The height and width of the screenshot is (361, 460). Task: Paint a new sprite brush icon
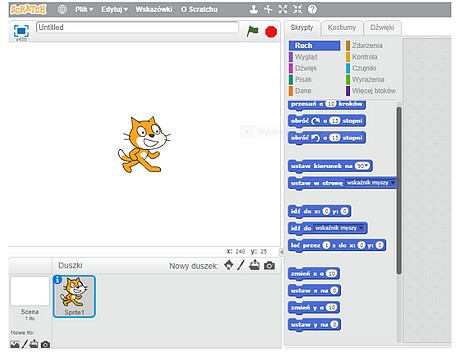[241, 265]
